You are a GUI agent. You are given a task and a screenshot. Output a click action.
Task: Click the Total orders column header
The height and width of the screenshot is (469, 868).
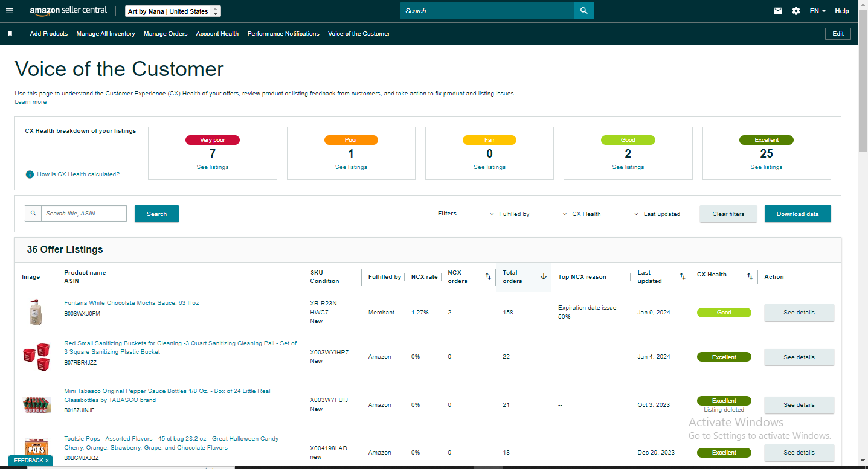(524, 276)
